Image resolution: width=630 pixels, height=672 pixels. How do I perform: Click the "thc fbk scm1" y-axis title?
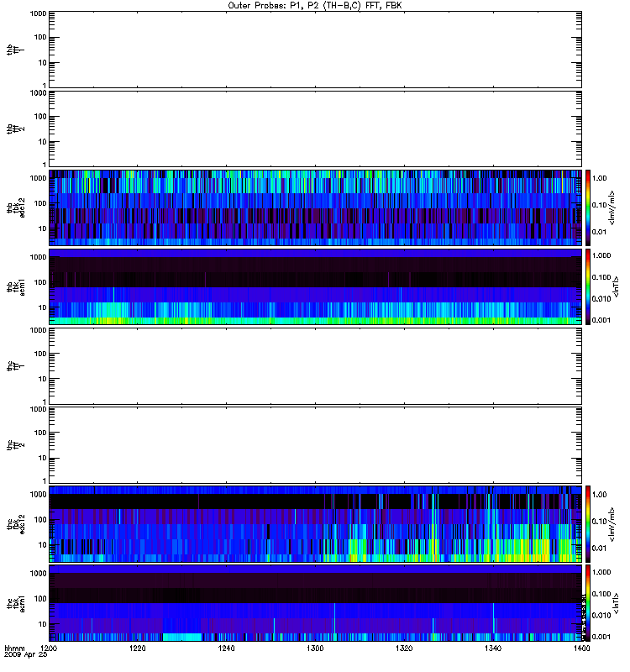[16, 603]
